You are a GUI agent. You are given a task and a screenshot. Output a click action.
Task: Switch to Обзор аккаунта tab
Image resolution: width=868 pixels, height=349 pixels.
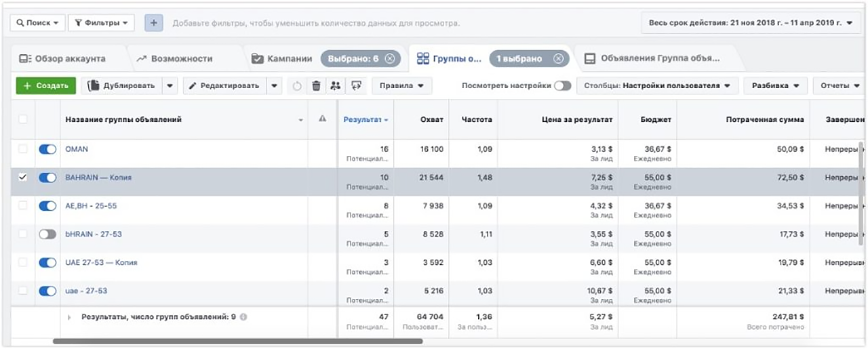point(62,58)
